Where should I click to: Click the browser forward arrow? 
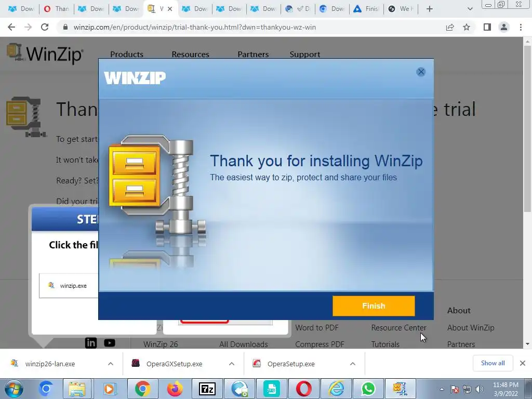[28, 27]
